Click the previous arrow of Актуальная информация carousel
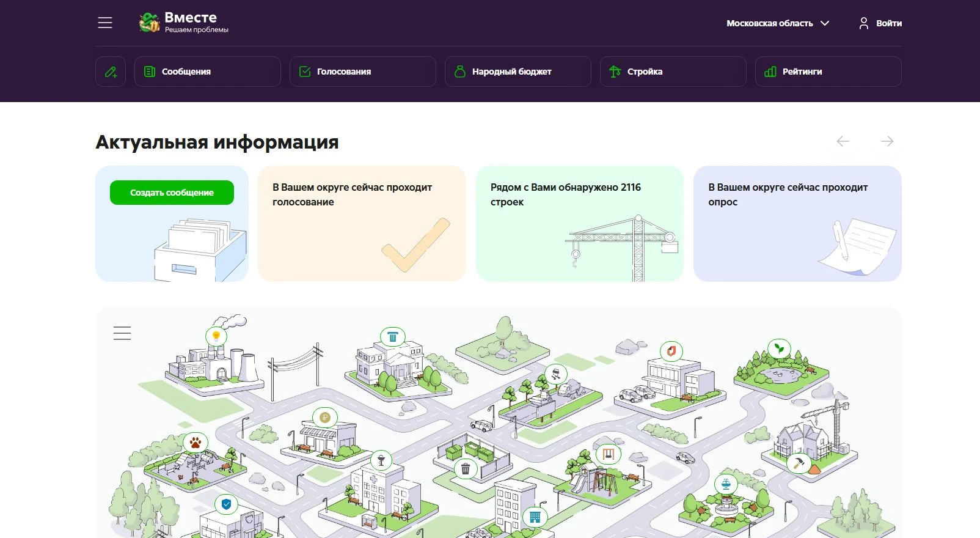Viewport: 980px width, 538px height. pyautogui.click(x=843, y=141)
